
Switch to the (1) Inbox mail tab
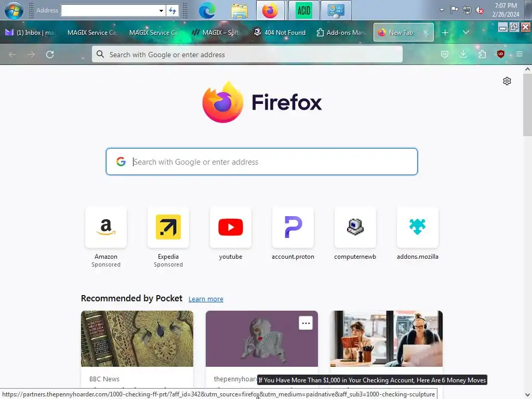pos(31,33)
